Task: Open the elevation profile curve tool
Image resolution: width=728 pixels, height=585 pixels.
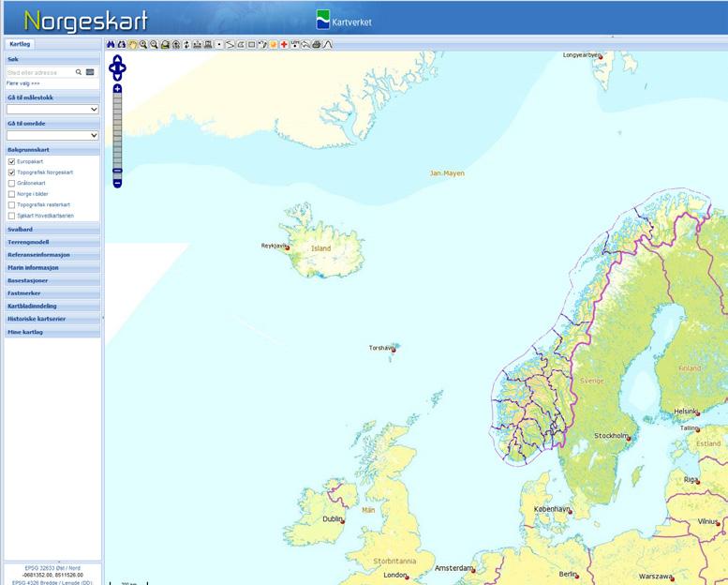Action: [x=328, y=45]
